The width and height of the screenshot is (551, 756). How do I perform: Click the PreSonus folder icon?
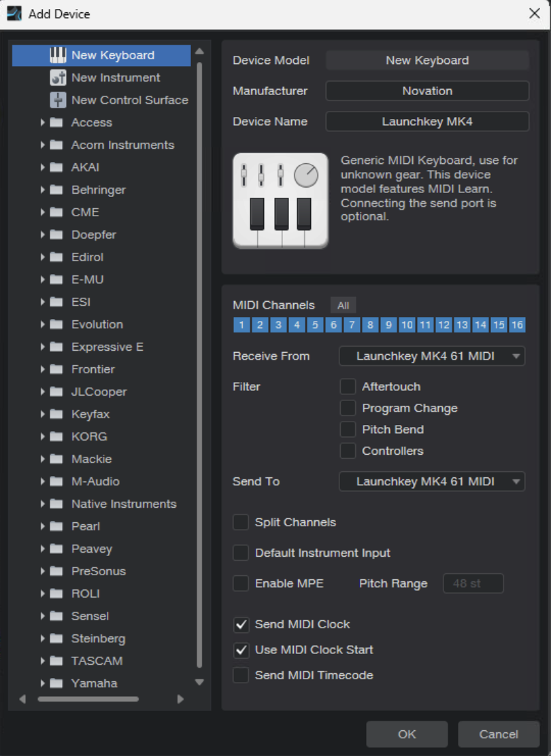56,571
